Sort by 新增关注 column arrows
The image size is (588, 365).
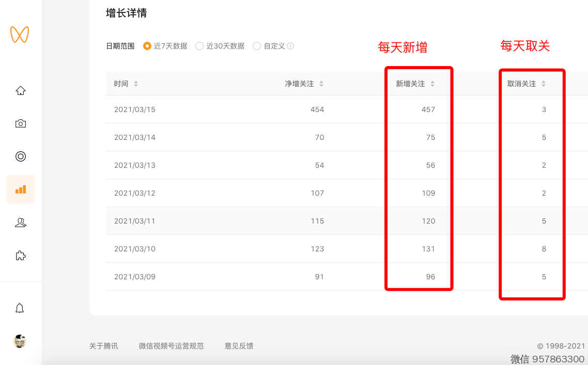point(432,84)
